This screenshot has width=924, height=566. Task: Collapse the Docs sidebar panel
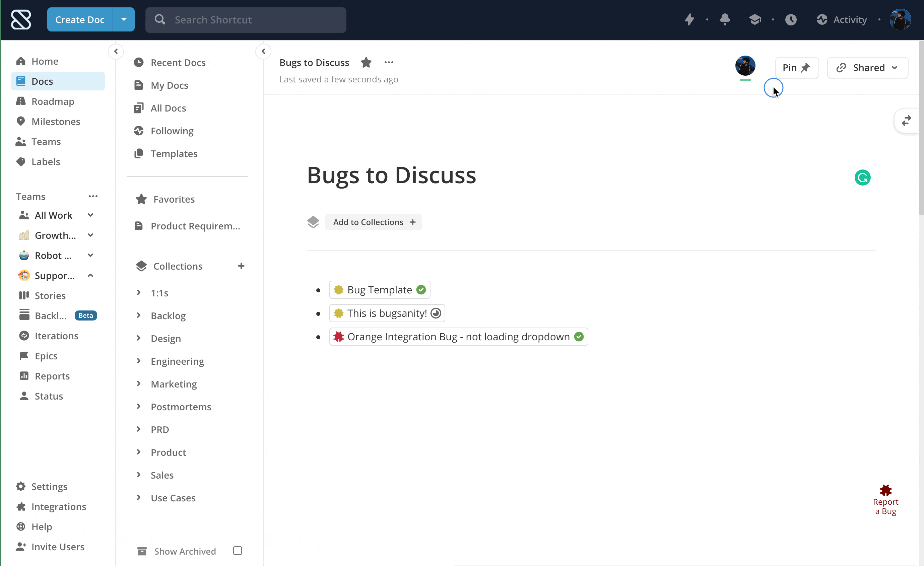[x=263, y=51]
